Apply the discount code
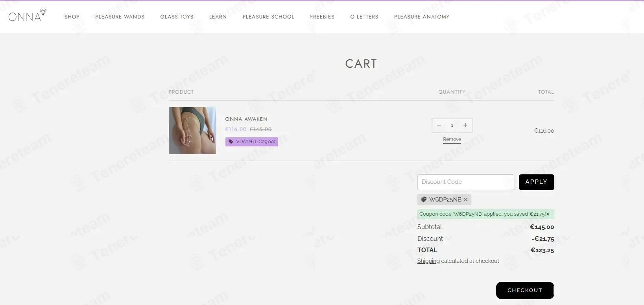The image size is (644, 305). tap(537, 182)
